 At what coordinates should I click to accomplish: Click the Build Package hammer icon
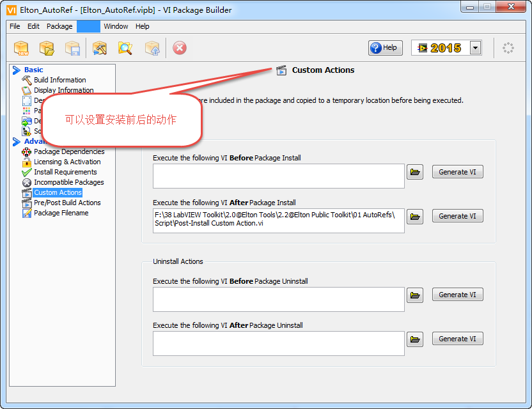coord(99,48)
